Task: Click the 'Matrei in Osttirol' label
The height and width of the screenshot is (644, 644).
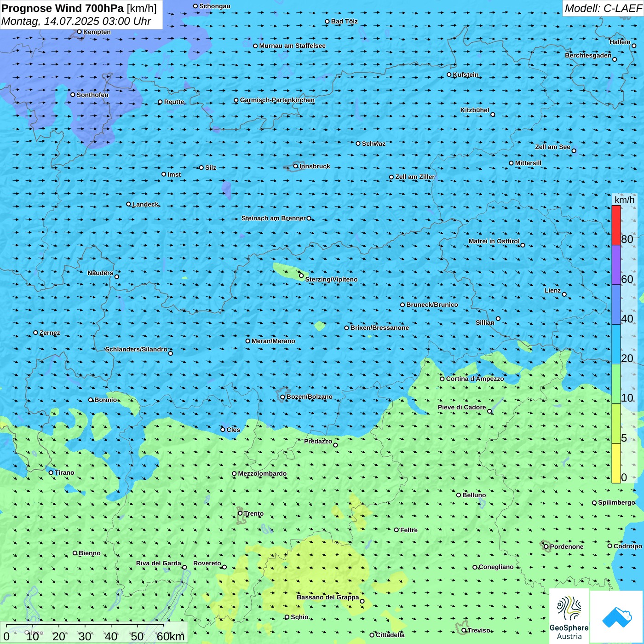Action: click(x=494, y=241)
